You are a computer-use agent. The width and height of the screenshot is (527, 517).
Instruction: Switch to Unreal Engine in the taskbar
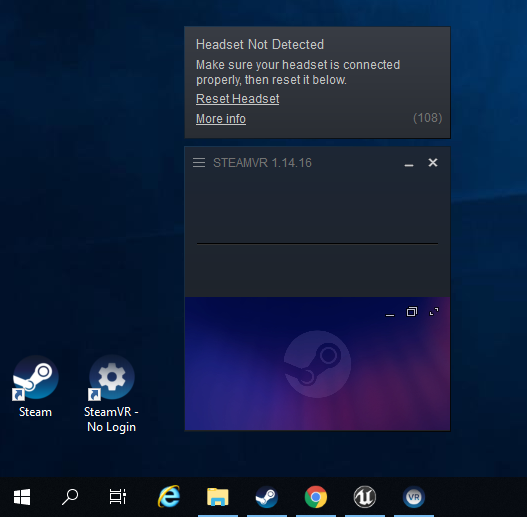[365, 497]
